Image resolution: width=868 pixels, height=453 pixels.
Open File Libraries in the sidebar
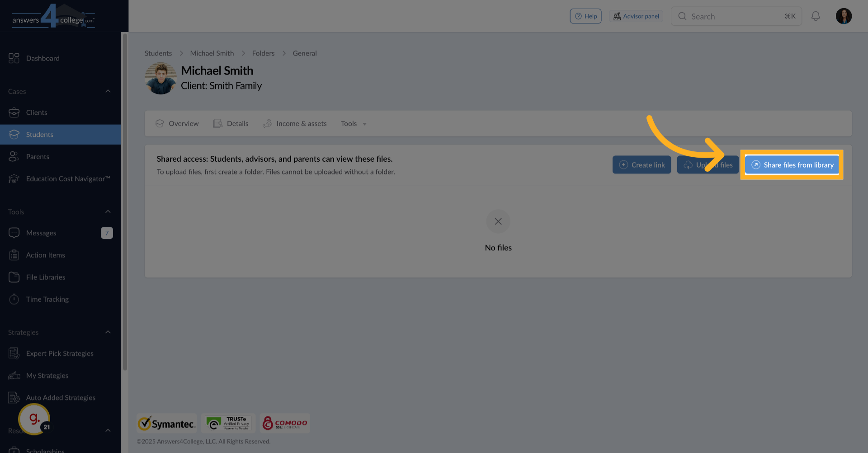tap(61, 277)
